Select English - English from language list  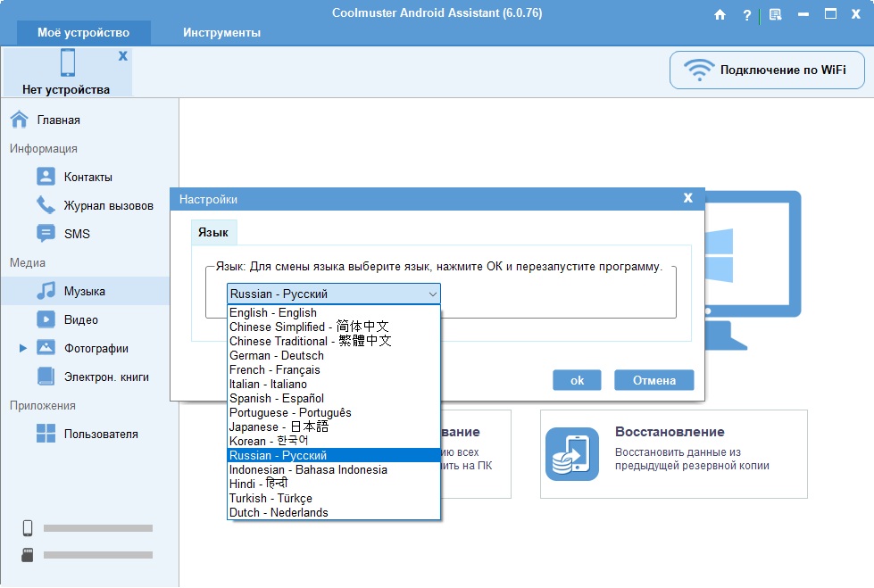pyautogui.click(x=273, y=313)
